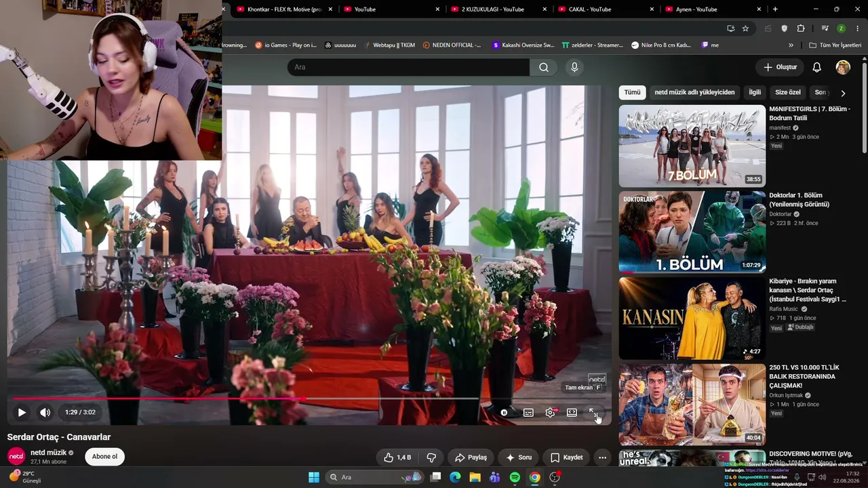This screenshot has width=868, height=488.
Task: Select the 'Size özel' filter chip
Action: point(788,92)
